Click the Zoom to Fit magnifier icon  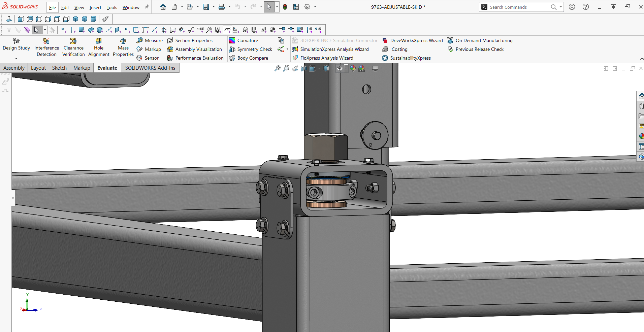pos(278,68)
